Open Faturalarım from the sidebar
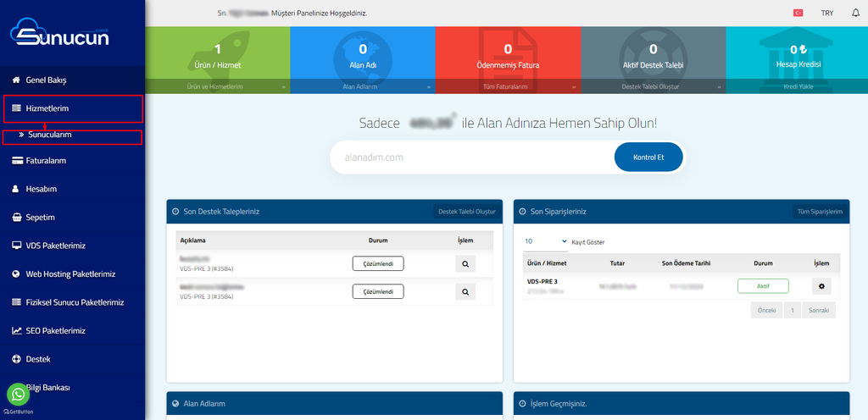Image resolution: width=868 pixels, height=420 pixels. (x=46, y=160)
